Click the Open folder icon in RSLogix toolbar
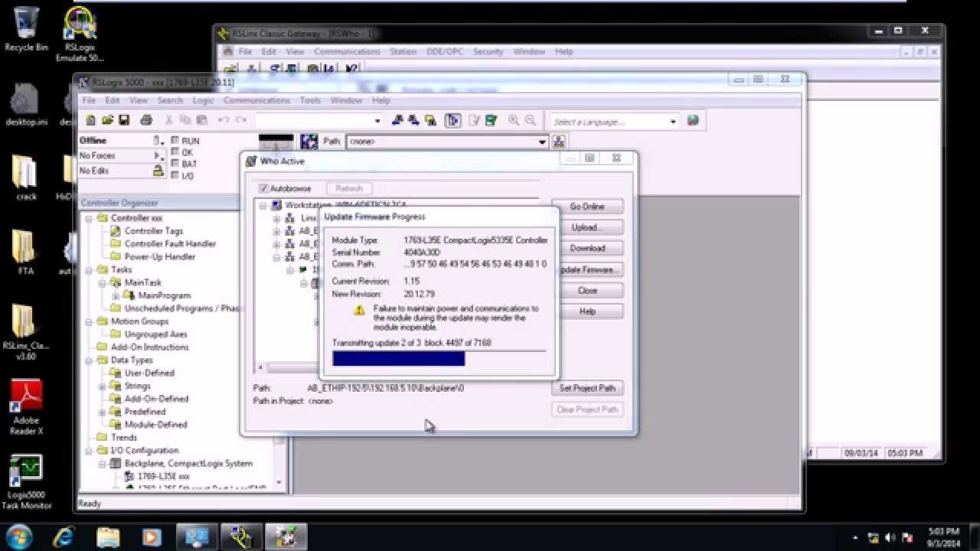Image resolution: width=980 pixels, height=551 pixels. click(x=107, y=120)
